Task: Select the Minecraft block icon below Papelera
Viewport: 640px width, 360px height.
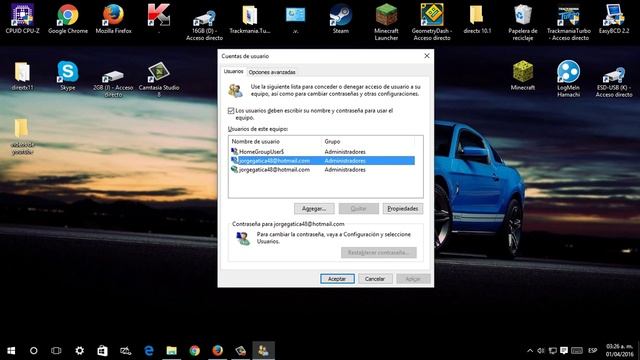Action: coord(522,76)
